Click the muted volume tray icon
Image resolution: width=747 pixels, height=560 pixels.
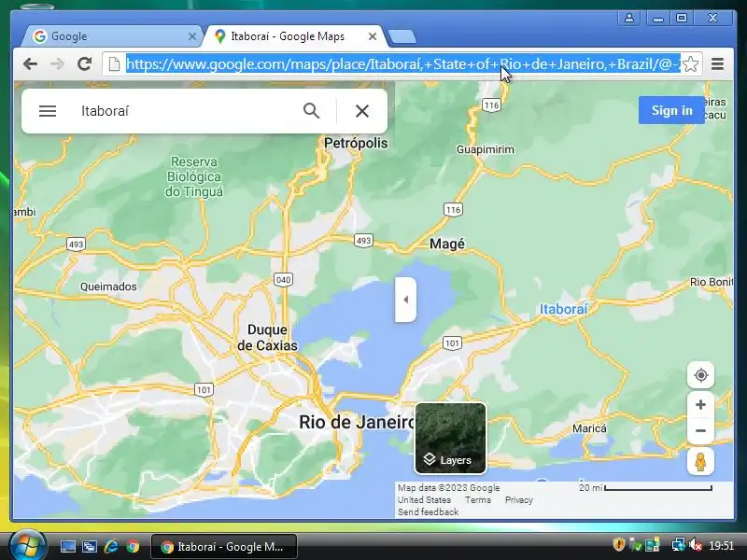[696, 544]
